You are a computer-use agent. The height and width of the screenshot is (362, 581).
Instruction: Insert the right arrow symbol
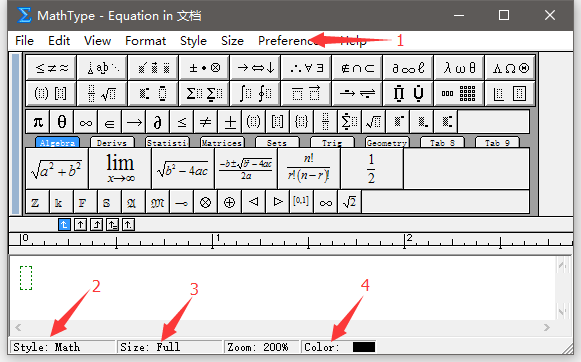(x=133, y=122)
